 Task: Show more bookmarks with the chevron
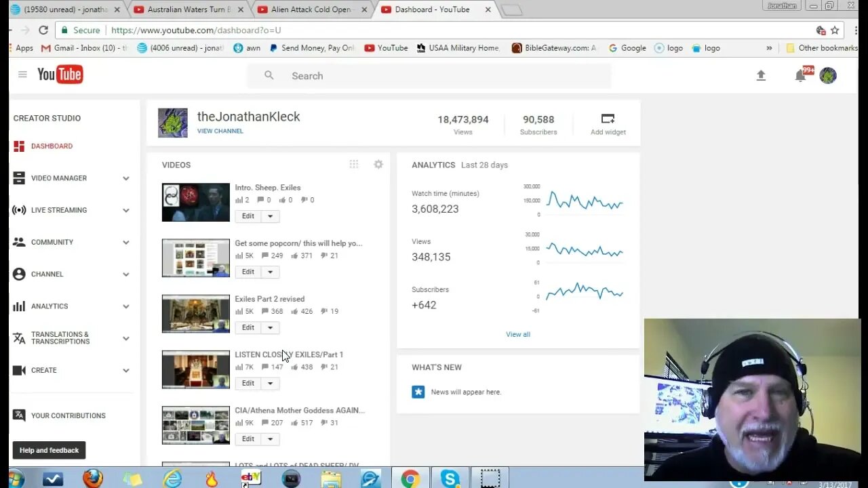tap(769, 48)
